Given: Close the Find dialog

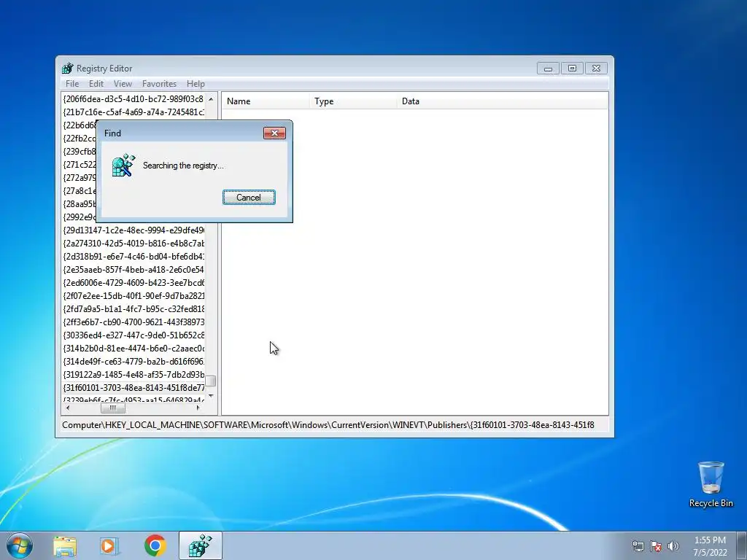Looking at the screenshot, I should (274, 133).
